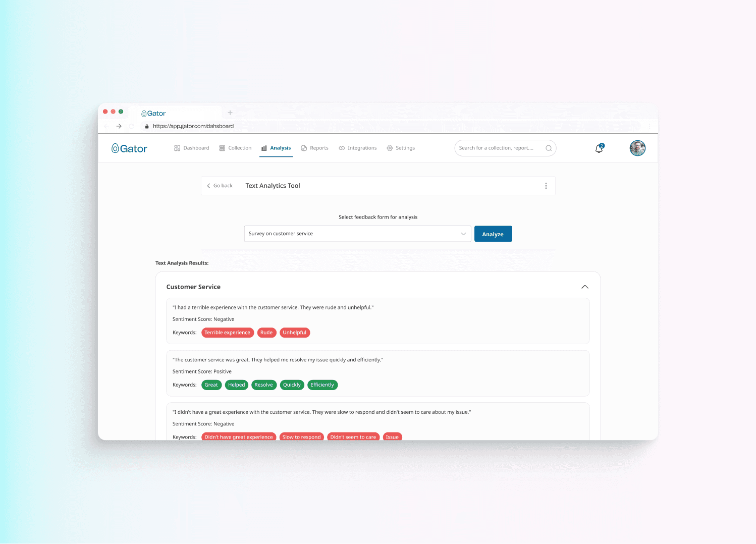Open the three-dot menu next to Text Analytics Tool

click(x=546, y=185)
